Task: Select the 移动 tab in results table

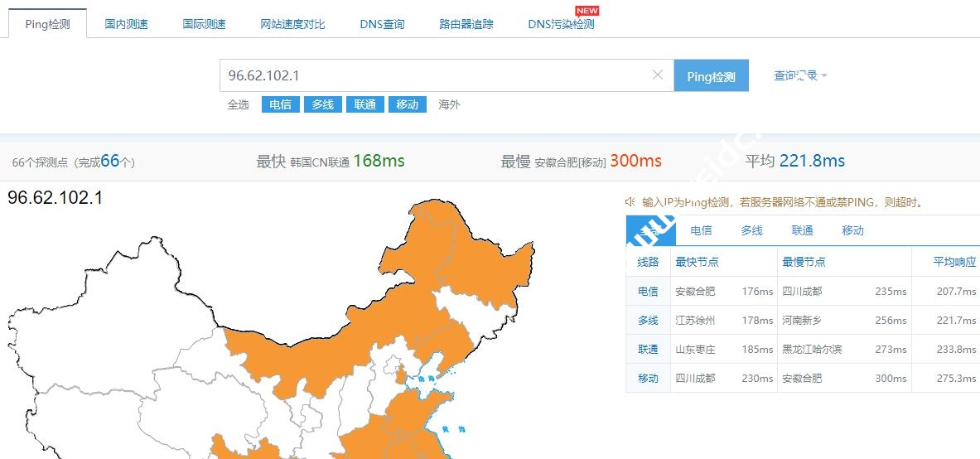Action: [x=853, y=231]
